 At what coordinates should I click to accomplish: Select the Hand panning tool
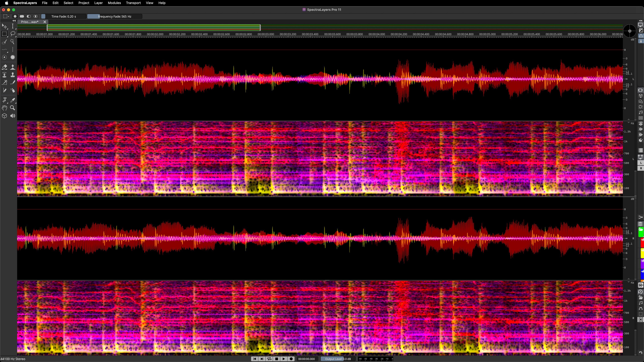pos(4,108)
